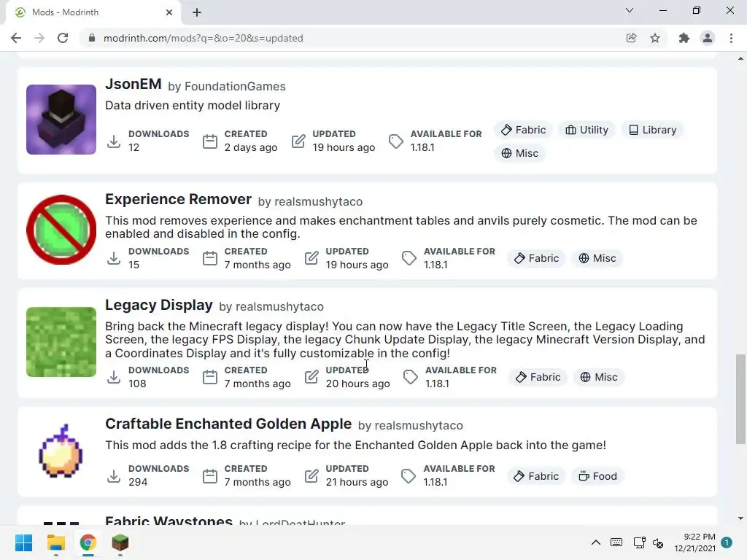747x560 pixels.
Task: Click the Food tag on Golden Apple
Action: coord(597,476)
